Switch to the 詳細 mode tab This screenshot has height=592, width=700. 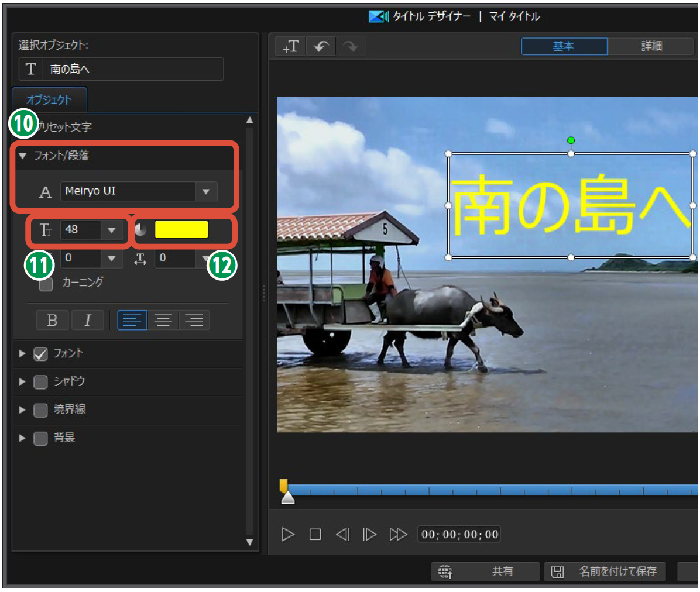[x=651, y=46]
